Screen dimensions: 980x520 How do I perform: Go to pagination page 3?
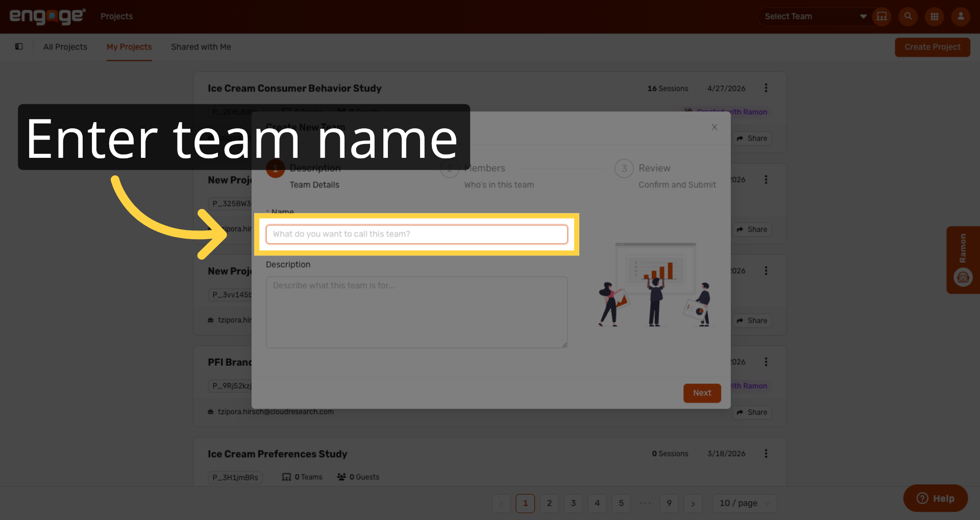573,503
